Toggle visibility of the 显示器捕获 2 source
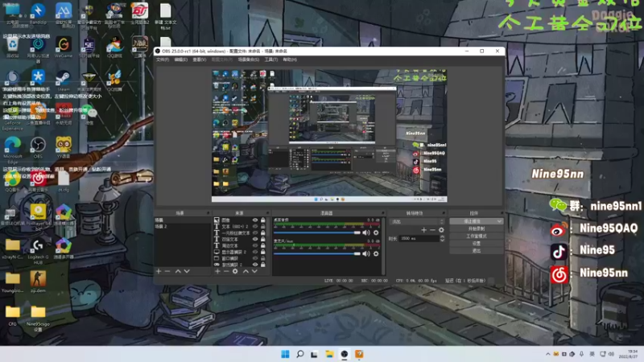This screenshot has width=644, height=362. (255, 252)
